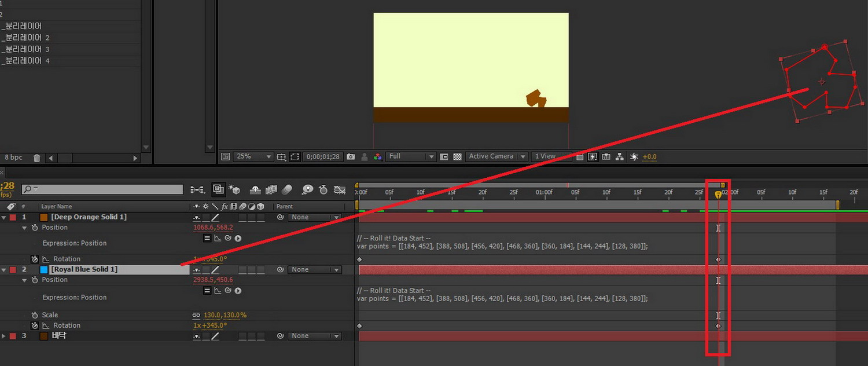Toggle stopwatch for Royal Blue Scale
Image resolution: width=868 pixels, height=366 pixels.
pyautogui.click(x=35, y=315)
